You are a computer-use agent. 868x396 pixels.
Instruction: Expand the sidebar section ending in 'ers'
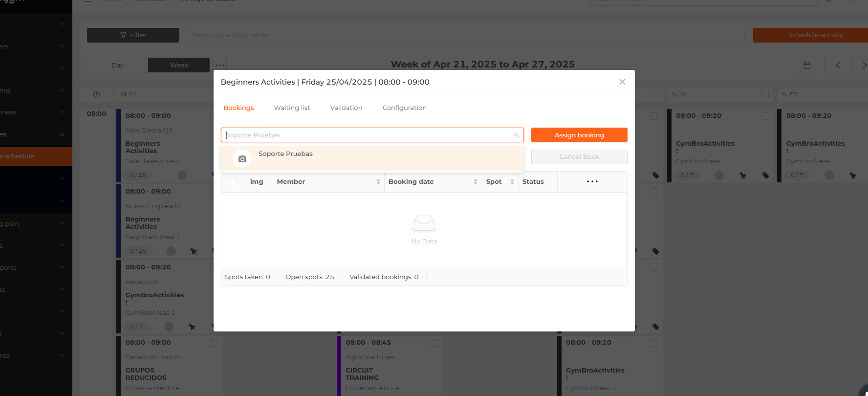[62, 46]
